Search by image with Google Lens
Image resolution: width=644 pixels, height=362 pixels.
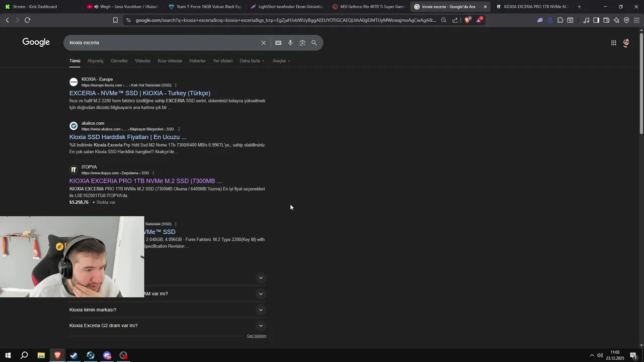click(x=302, y=43)
